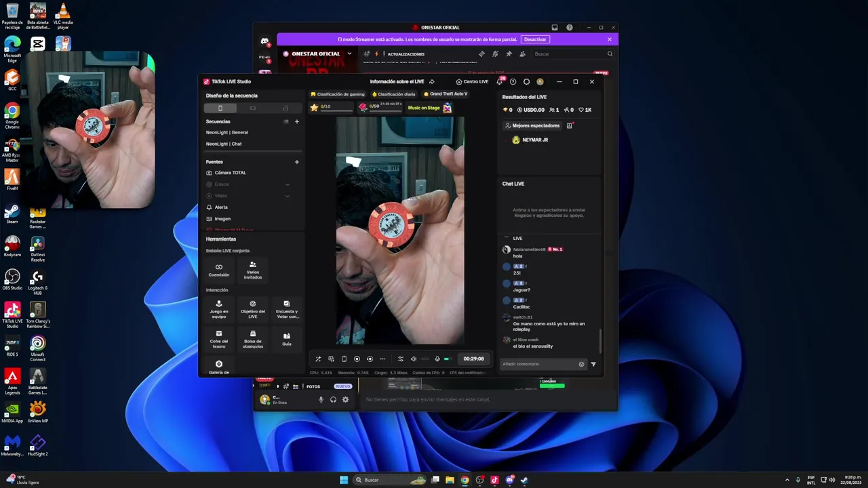Viewport: 868px width, 488px height.
Task: Dismiss the Streamer mode banner in Discord
Action: click(610, 39)
